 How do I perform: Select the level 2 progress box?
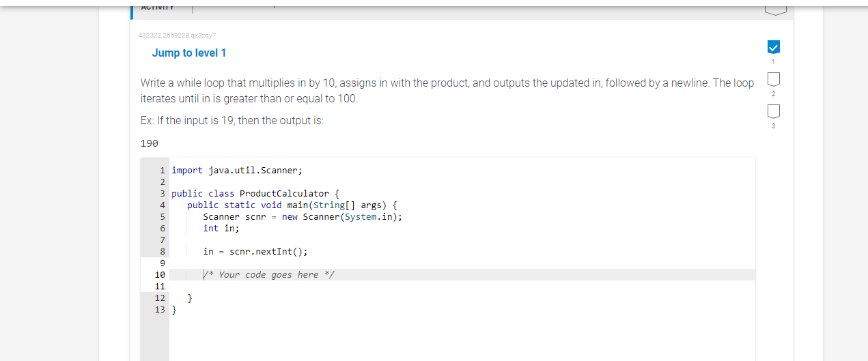coord(773,79)
